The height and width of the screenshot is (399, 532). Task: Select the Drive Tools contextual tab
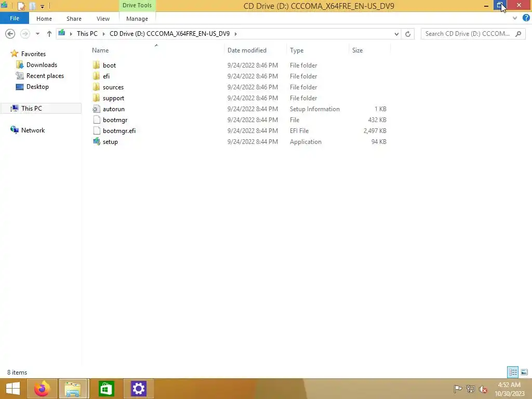tap(137, 5)
